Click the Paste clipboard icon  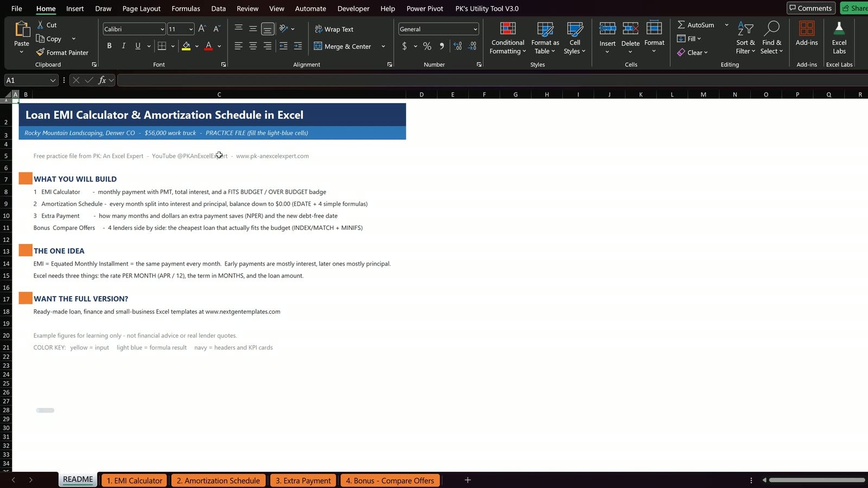pyautogui.click(x=22, y=29)
